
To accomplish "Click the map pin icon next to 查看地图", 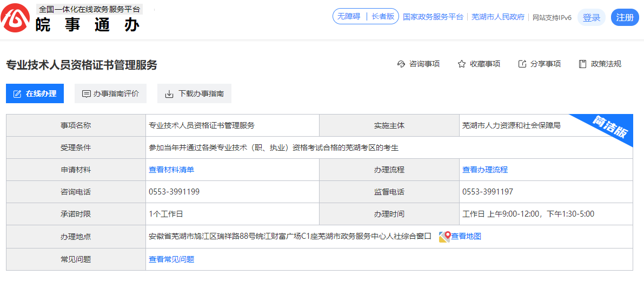I will [444, 237].
